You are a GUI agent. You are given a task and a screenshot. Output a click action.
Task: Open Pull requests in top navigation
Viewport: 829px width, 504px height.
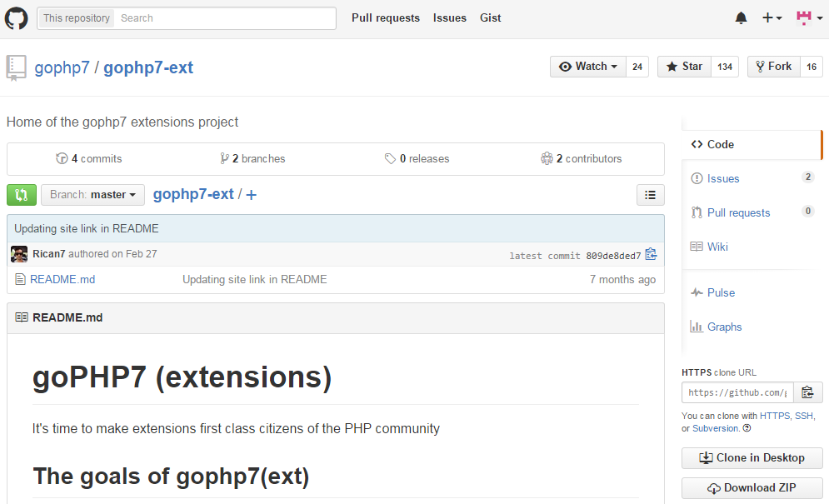tap(386, 18)
